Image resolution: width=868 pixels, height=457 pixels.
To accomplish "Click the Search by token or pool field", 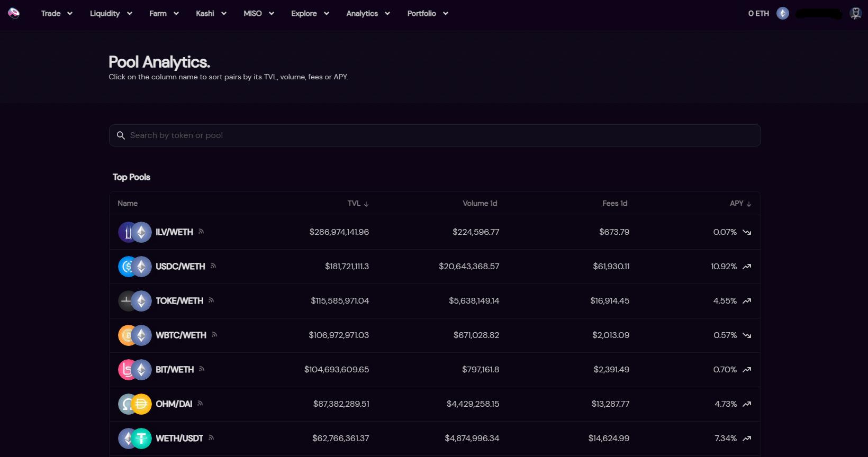I will click(x=434, y=135).
